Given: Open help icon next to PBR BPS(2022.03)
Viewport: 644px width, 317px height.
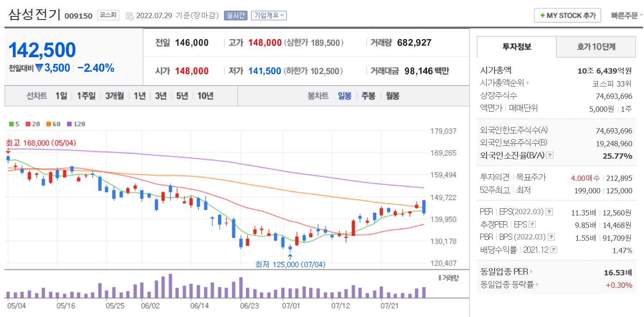Looking at the screenshot, I should pyautogui.click(x=551, y=237).
